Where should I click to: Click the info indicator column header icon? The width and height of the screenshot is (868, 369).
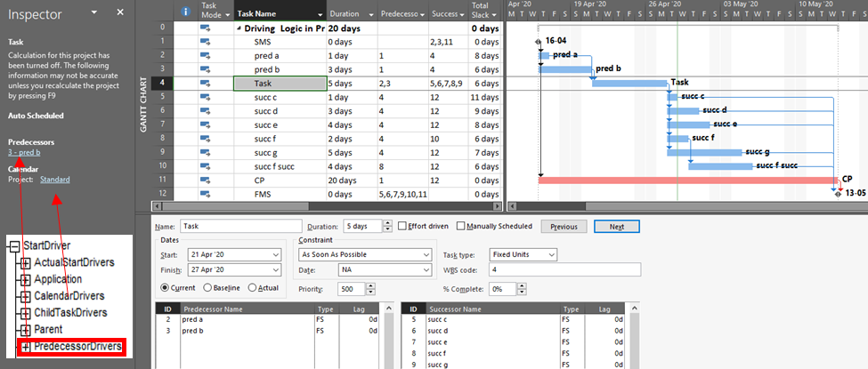point(185,12)
